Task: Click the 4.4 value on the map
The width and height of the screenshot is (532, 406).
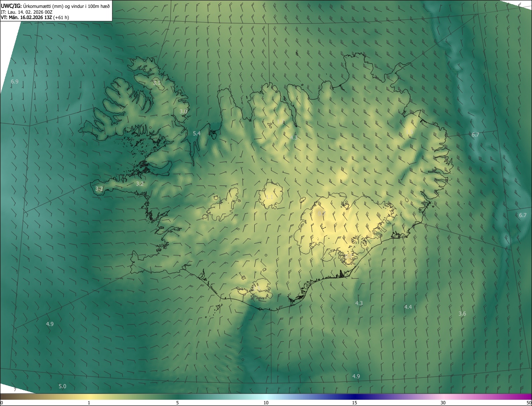Action: tap(408, 307)
